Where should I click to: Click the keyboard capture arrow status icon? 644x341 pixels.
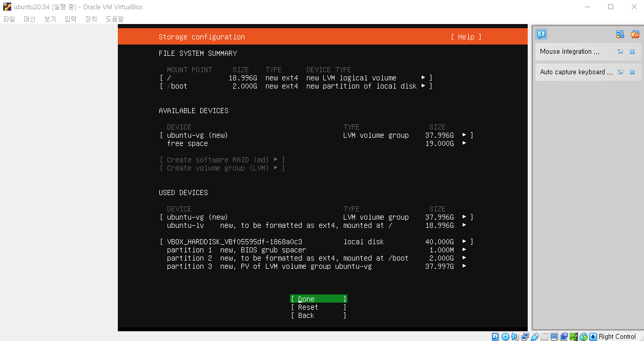click(x=593, y=336)
